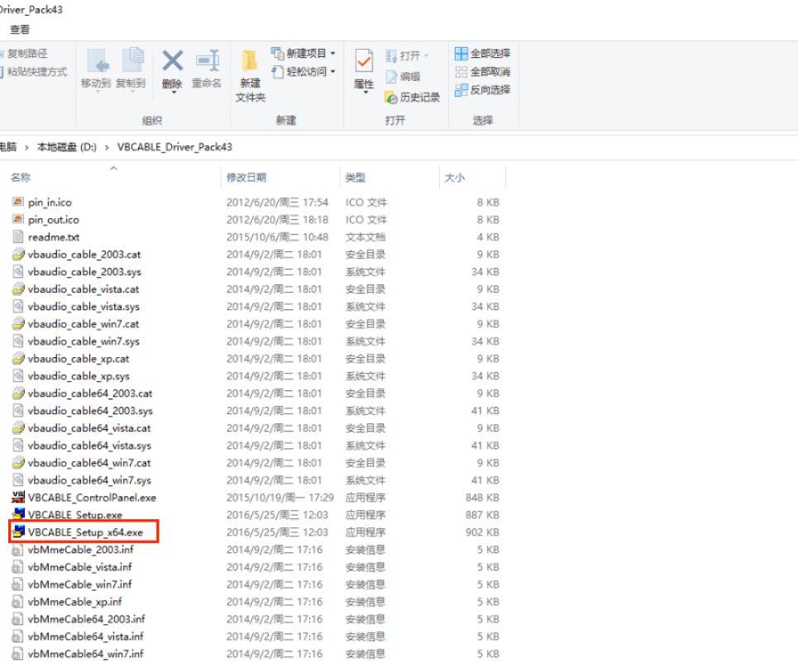Select the vbaudio_cable64_win7.sys file name
The height and width of the screenshot is (672, 798).
tap(89, 480)
